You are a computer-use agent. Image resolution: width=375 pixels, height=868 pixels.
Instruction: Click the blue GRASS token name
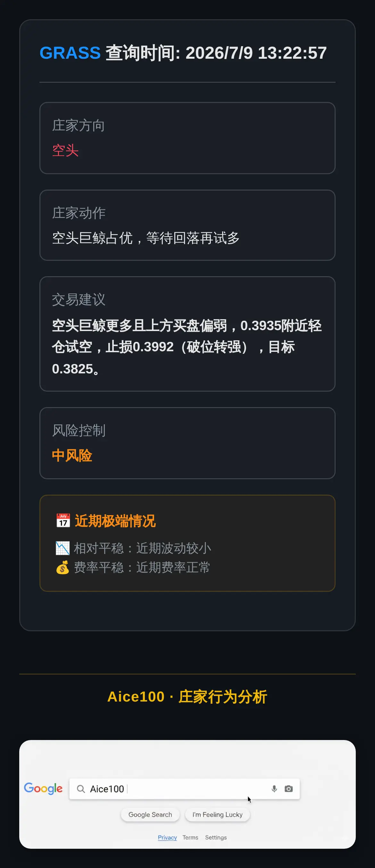(70, 53)
